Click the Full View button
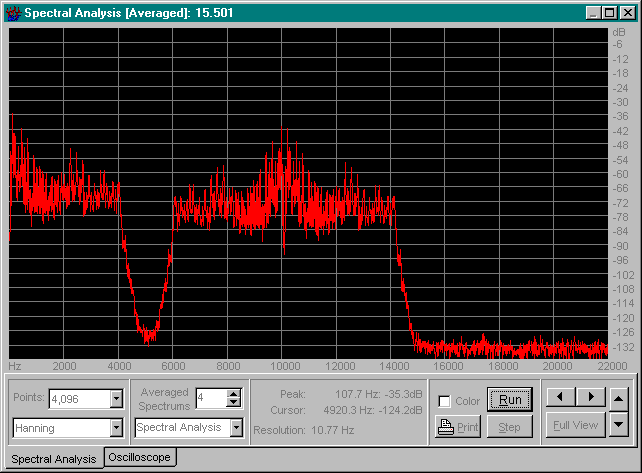 pos(575,425)
